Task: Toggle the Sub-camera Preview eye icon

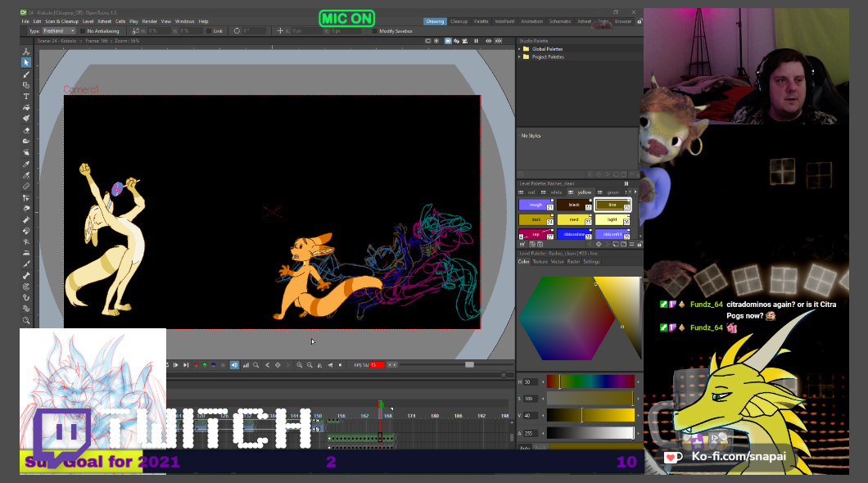Action: tap(498, 41)
